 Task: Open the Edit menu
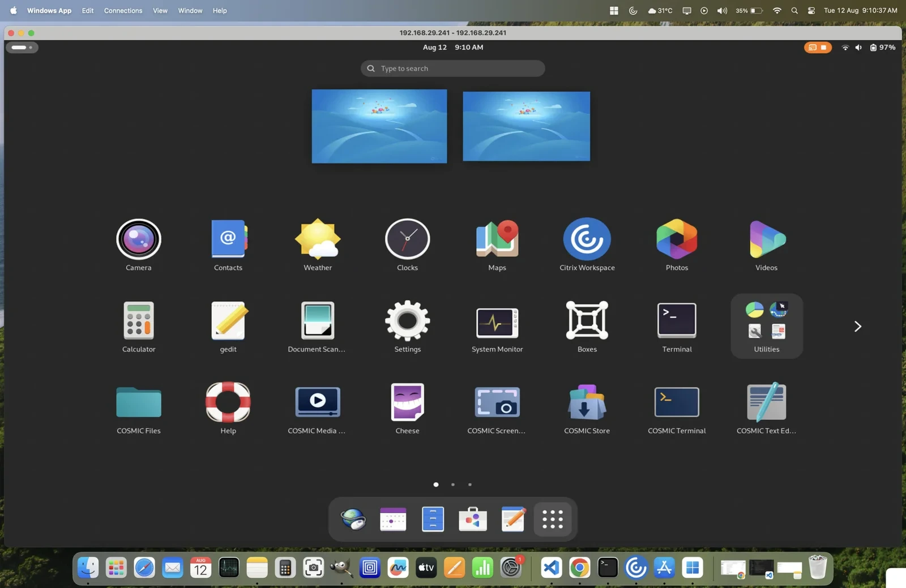point(87,11)
